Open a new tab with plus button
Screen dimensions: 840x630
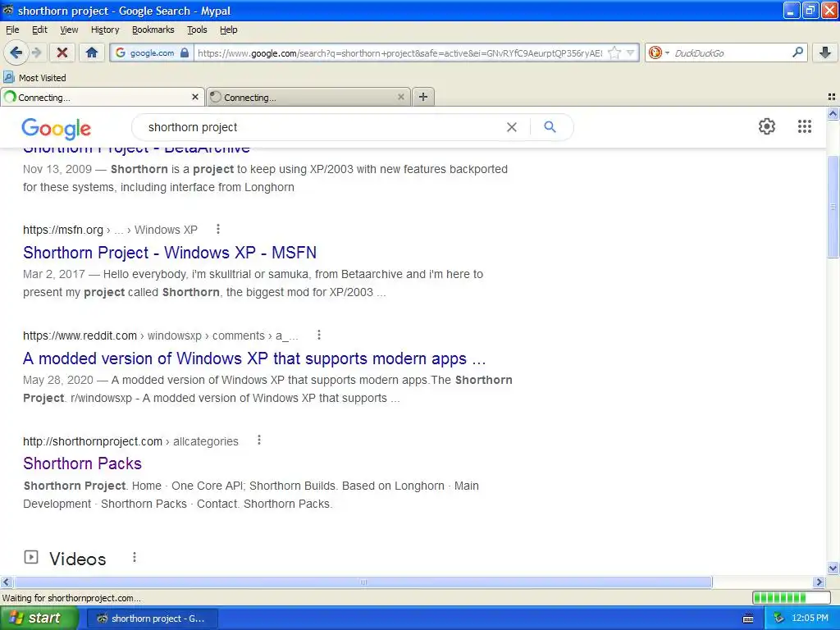tap(423, 97)
